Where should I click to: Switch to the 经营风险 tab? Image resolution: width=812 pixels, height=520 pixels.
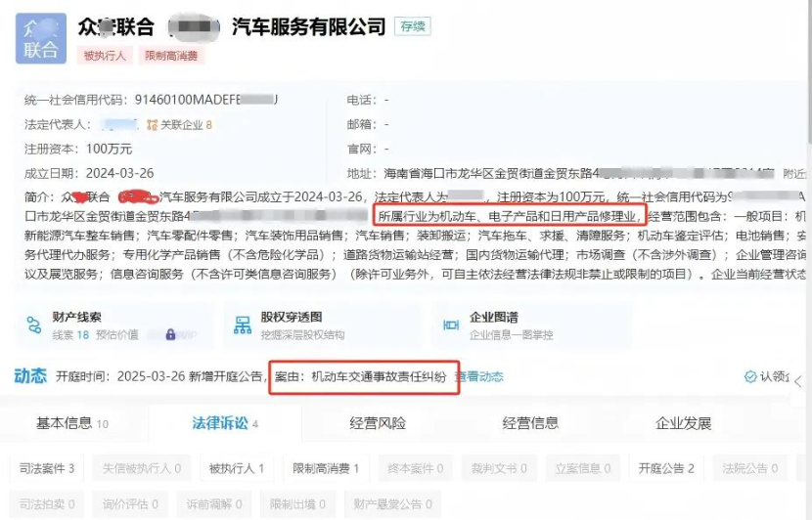tap(378, 423)
